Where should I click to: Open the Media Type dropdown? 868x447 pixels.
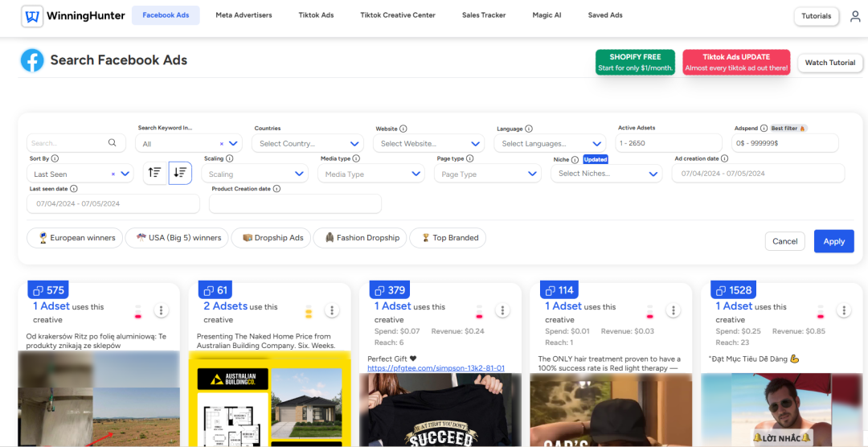pos(371,174)
